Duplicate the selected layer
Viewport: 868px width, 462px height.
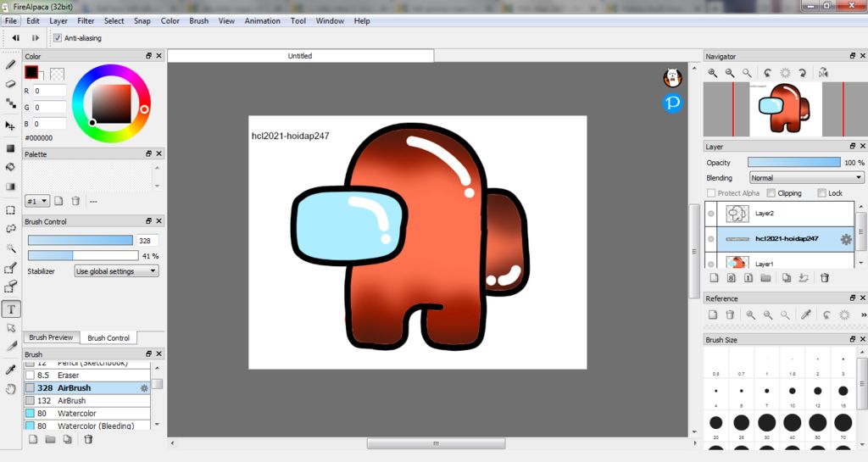(x=786, y=278)
